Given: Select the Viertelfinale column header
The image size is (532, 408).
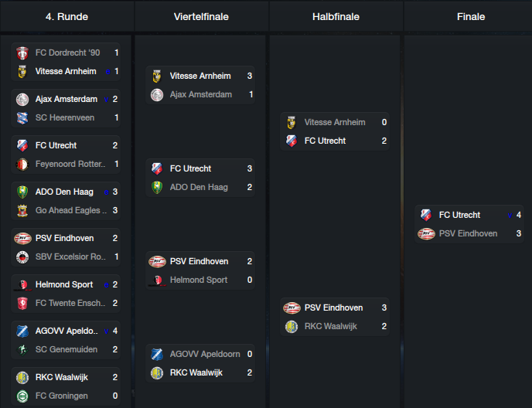Looking at the screenshot, I should tap(201, 16).
